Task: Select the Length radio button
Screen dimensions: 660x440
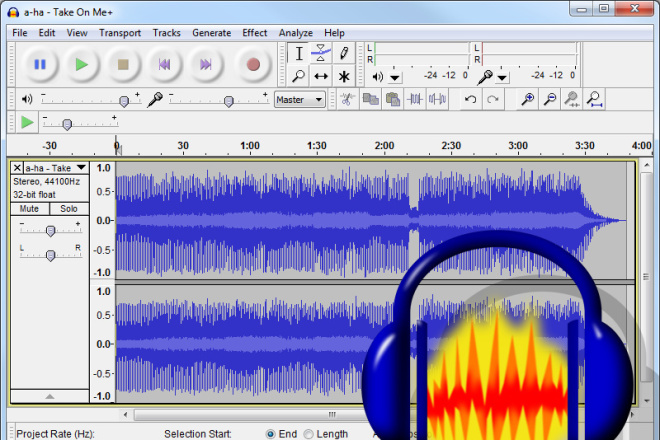Action: pyautogui.click(x=309, y=434)
